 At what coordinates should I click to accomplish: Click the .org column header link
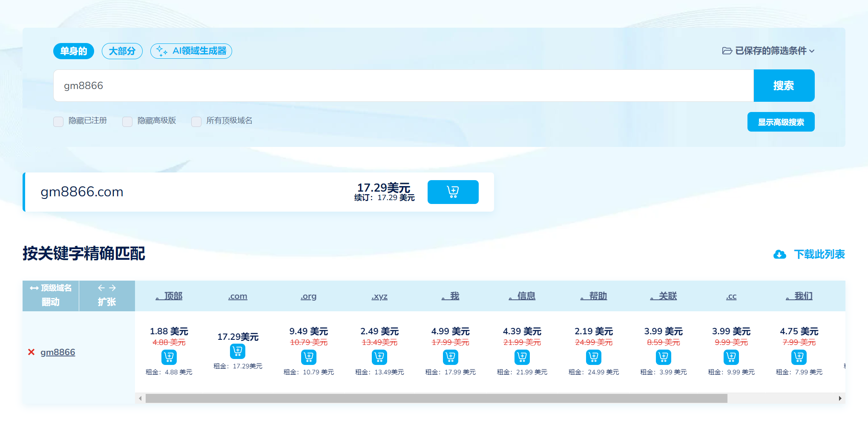click(309, 296)
